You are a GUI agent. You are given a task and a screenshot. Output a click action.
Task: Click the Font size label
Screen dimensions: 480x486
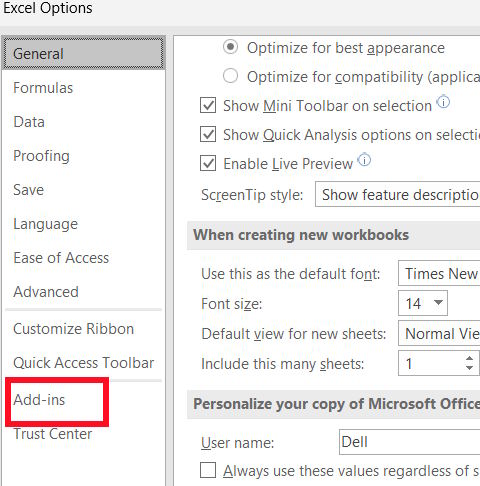pyautogui.click(x=232, y=304)
